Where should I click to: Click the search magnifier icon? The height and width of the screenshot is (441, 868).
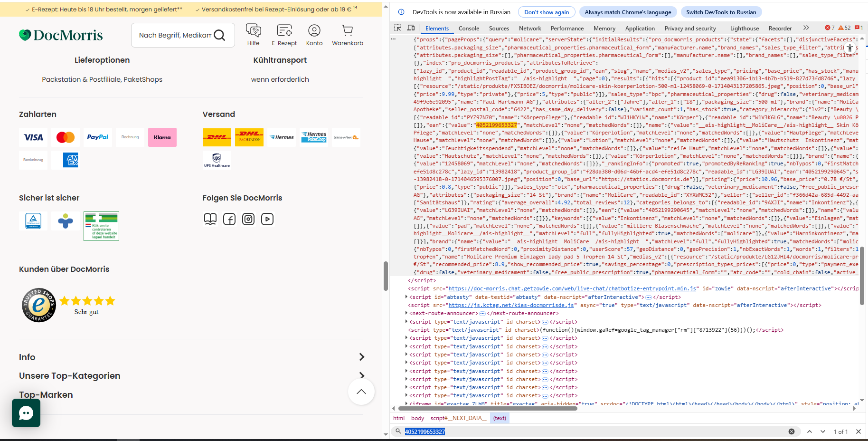(219, 35)
